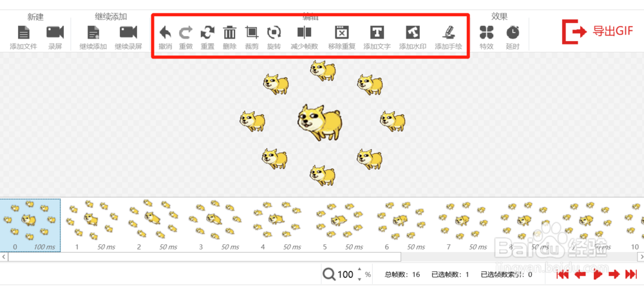Click the 继续录屏 camera icon
Viewport: 644px width, 290px height.
point(128,32)
